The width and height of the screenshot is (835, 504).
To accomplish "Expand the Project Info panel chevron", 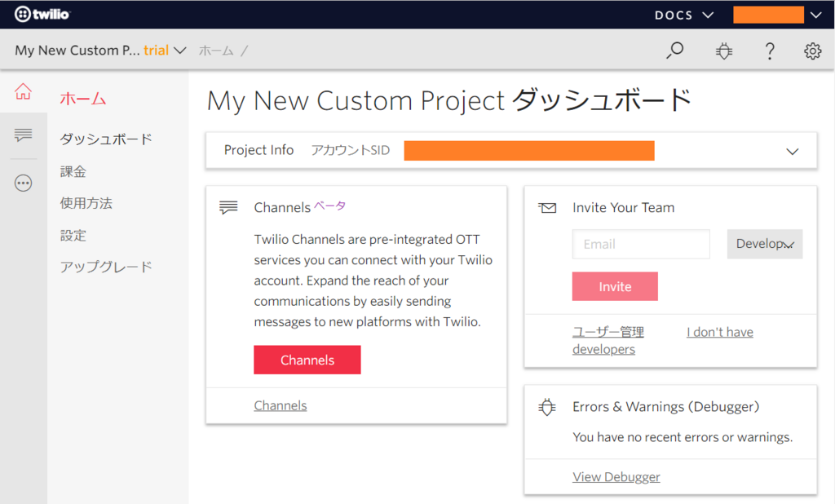I will (x=793, y=152).
